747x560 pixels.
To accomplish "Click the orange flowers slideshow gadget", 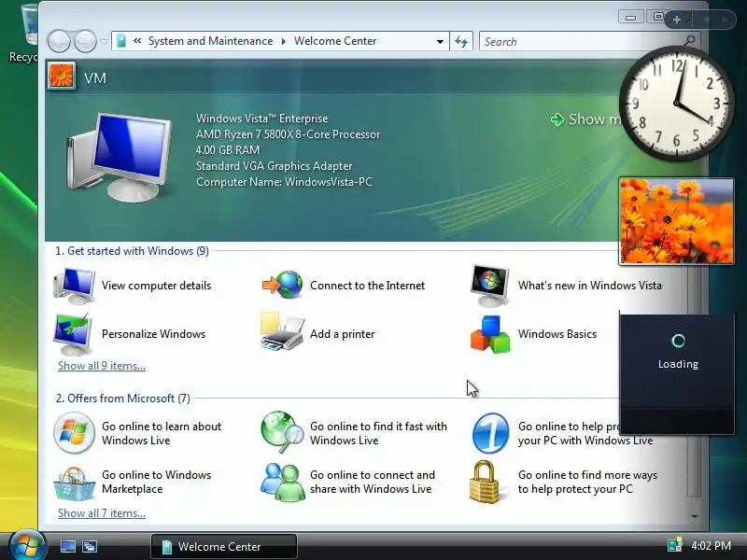I will (x=676, y=221).
